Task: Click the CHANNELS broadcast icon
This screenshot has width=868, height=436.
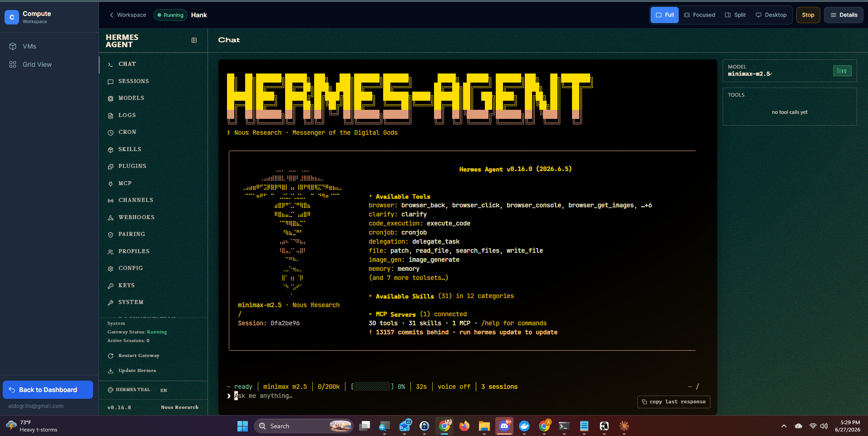Action: tap(110, 201)
